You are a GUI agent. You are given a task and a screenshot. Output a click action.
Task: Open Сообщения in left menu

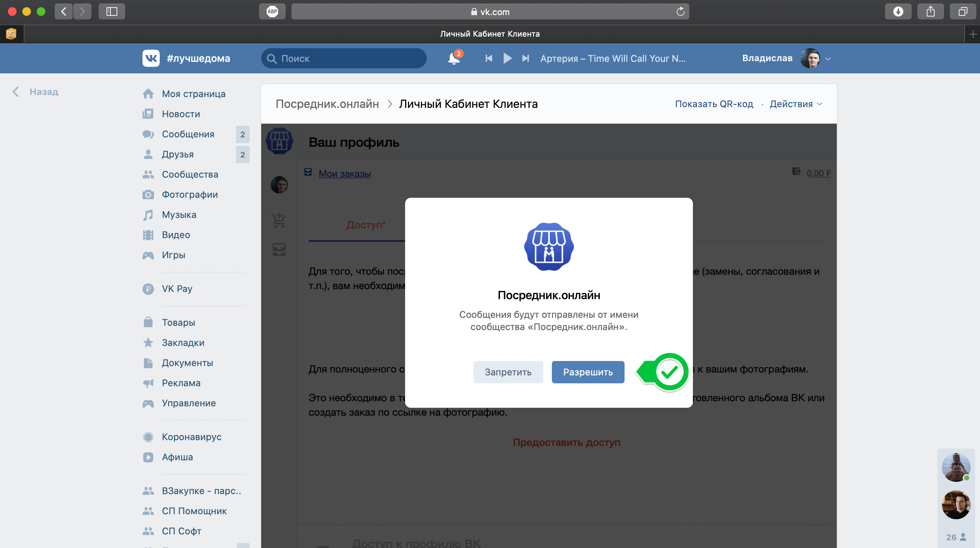click(x=188, y=134)
